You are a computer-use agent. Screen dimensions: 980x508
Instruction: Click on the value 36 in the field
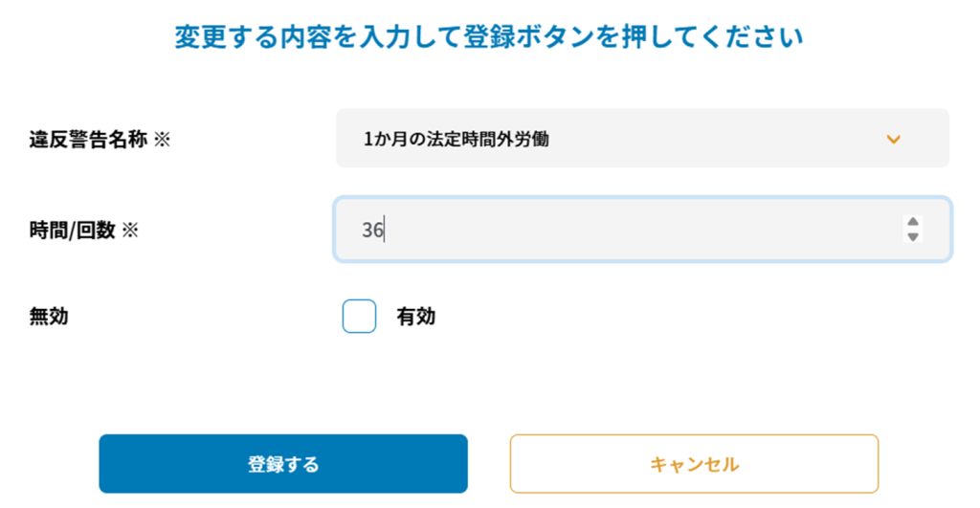pyautogui.click(x=371, y=231)
